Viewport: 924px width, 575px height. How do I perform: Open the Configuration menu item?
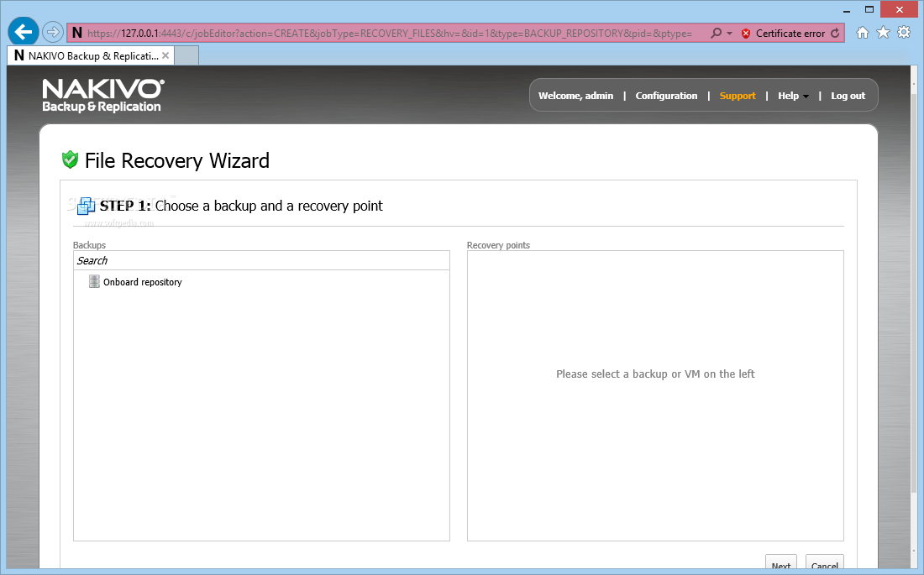click(x=666, y=96)
